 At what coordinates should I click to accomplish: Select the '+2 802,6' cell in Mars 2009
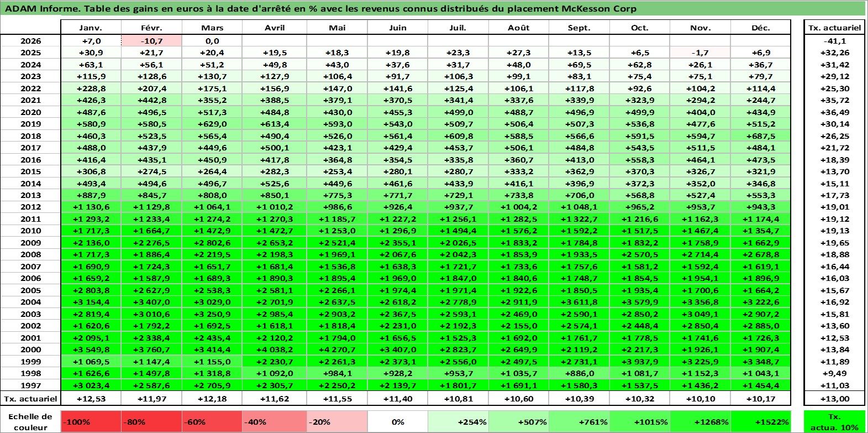tap(212, 243)
